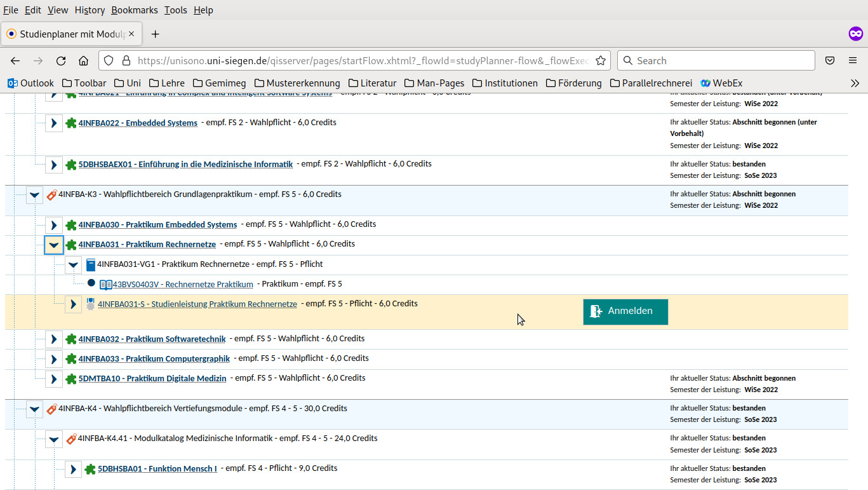
Task: Click puzzle icon of 4INFBA031 Praktikum Rechnernetze
Action: (x=71, y=245)
